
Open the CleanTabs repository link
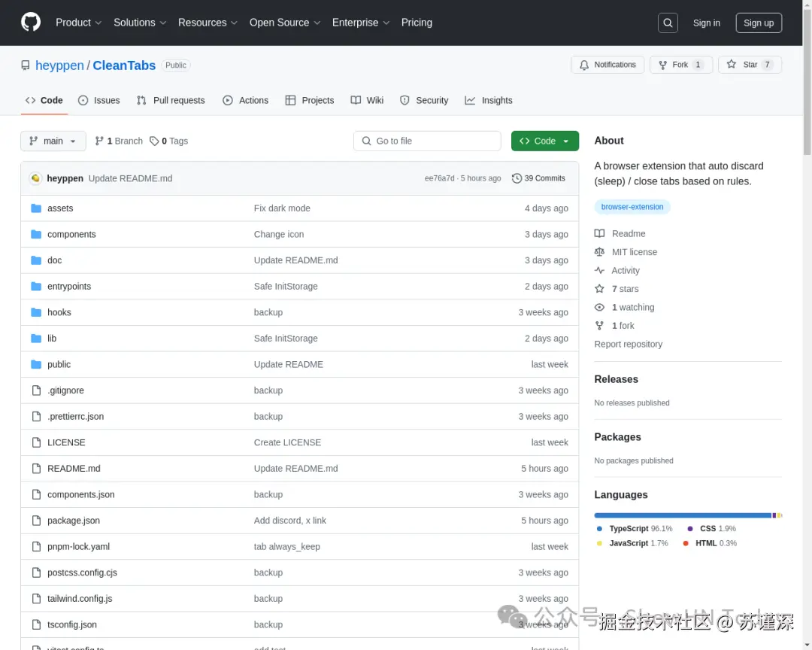coord(124,65)
